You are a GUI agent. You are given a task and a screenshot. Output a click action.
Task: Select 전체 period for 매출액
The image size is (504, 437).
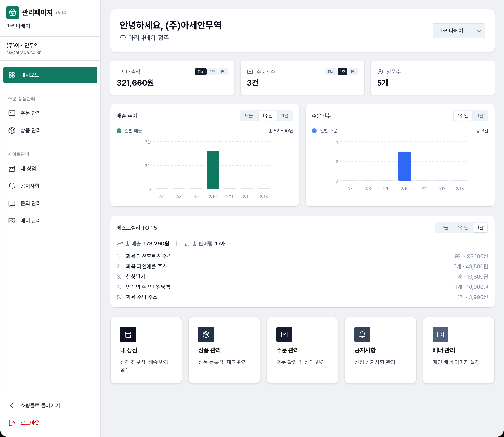[201, 72]
